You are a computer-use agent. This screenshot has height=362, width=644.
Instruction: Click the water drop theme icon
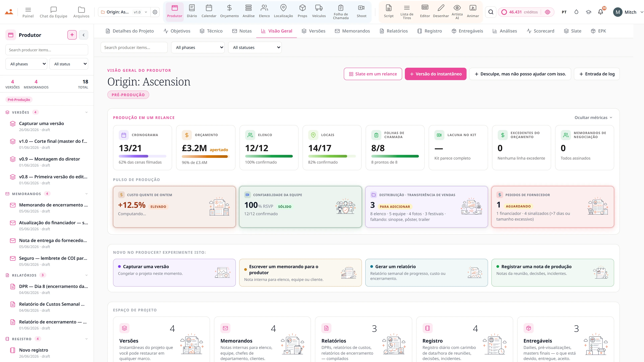point(576,12)
